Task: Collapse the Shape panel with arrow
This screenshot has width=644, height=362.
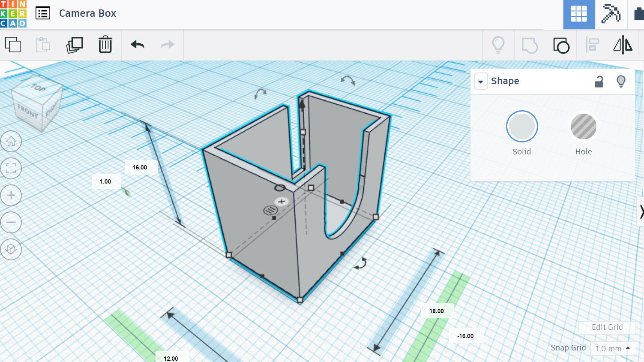Action: tap(481, 81)
